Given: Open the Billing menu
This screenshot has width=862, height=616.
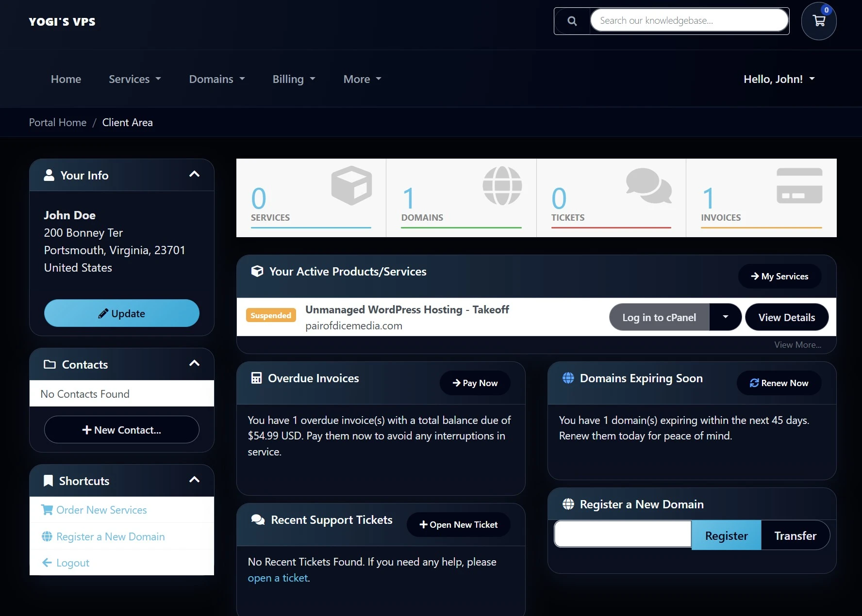Looking at the screenshot, I should [294, 79].
